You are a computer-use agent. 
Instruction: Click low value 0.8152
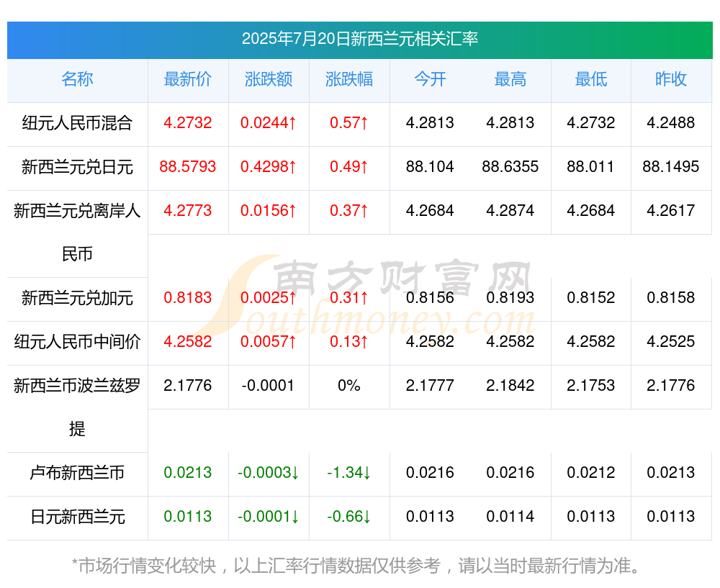(591, 298)
